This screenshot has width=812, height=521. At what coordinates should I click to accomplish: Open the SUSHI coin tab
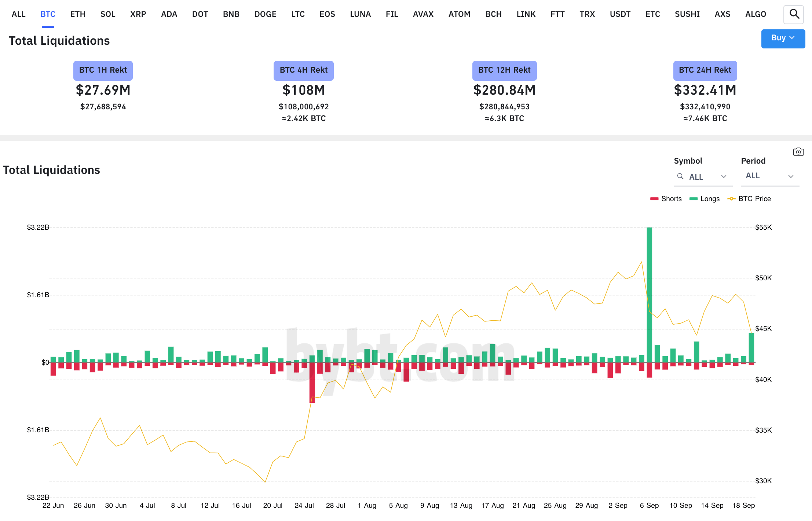pyautogui.click(x=687, y=14)
